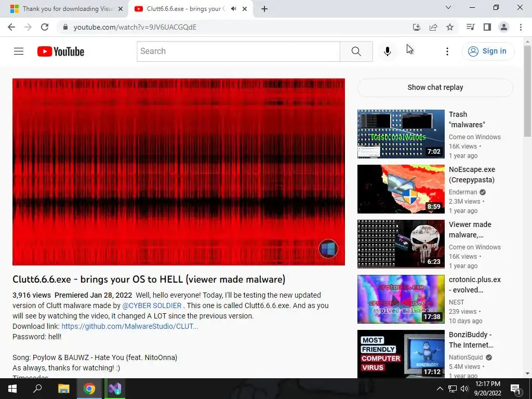This screenshot has width=532, height=399.
Task: Open the Windows Start menu
Action: 12,389
